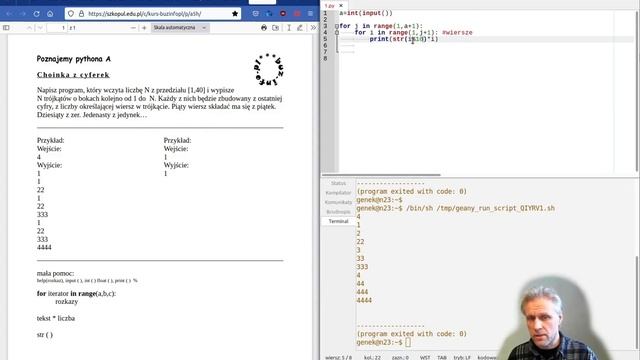Select the PDF text annotation tool

pyautogui.click(x=289, y=28)
